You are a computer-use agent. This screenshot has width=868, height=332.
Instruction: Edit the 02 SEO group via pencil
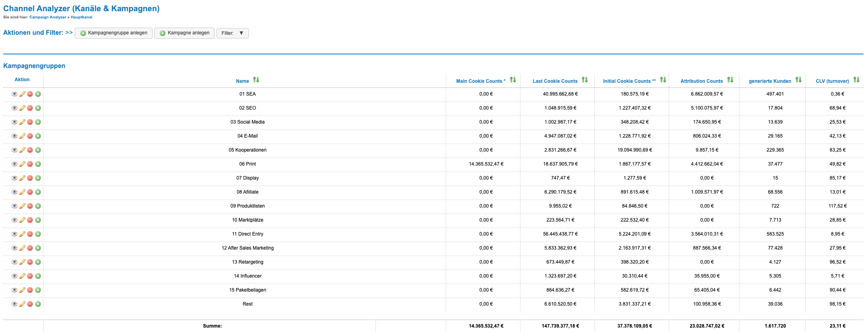click(x=22, y=108)
